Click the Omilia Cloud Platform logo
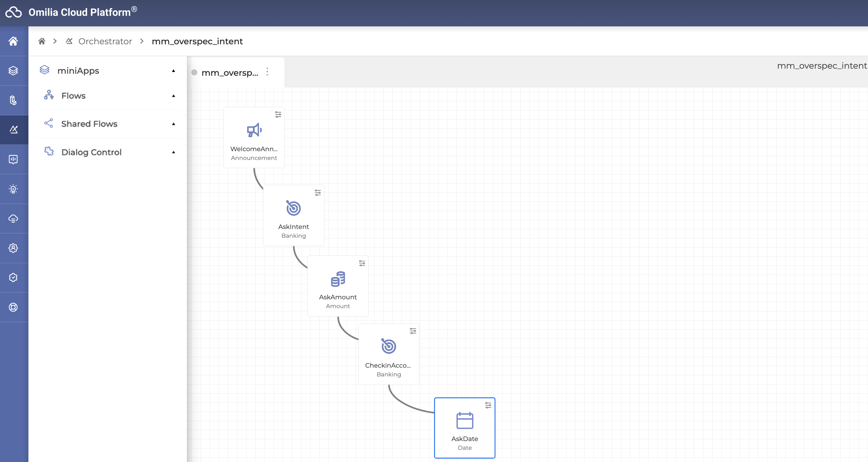 14,12
